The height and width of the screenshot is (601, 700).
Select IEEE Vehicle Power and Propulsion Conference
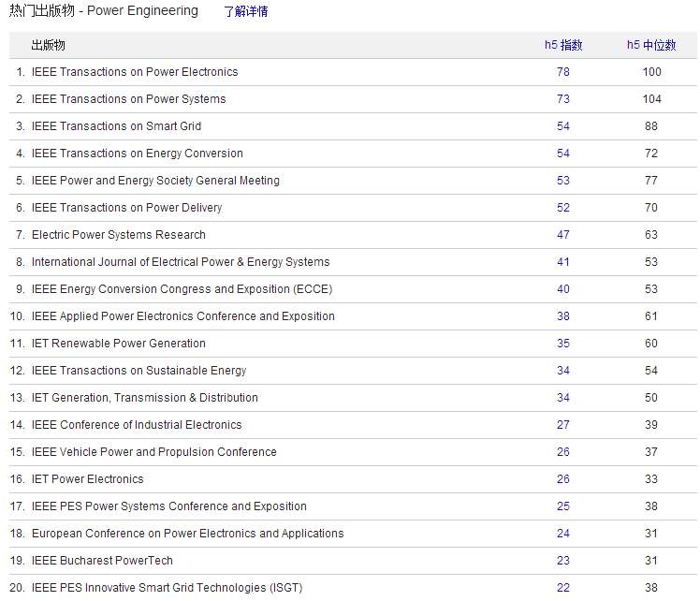point(154,452)
